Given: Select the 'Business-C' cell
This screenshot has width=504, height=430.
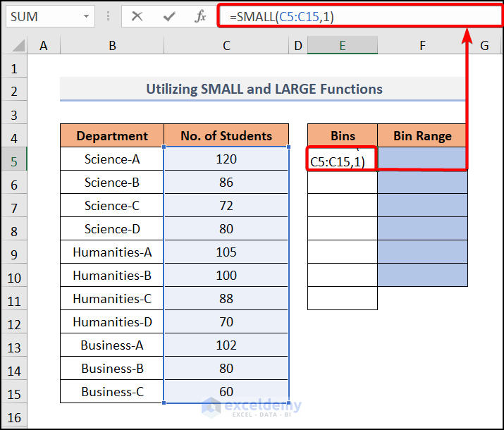Looking at the screenshot, I should tap(112, 391).
